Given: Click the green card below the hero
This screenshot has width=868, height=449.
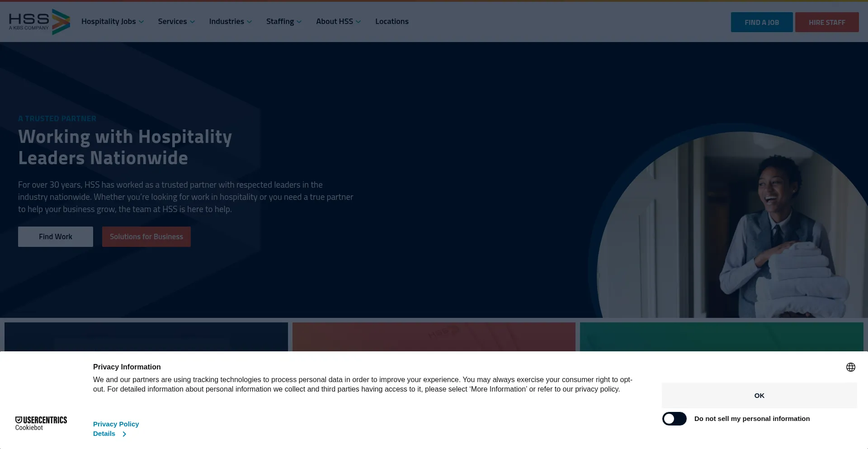Looking at the screenshot, I should (721, 336).
